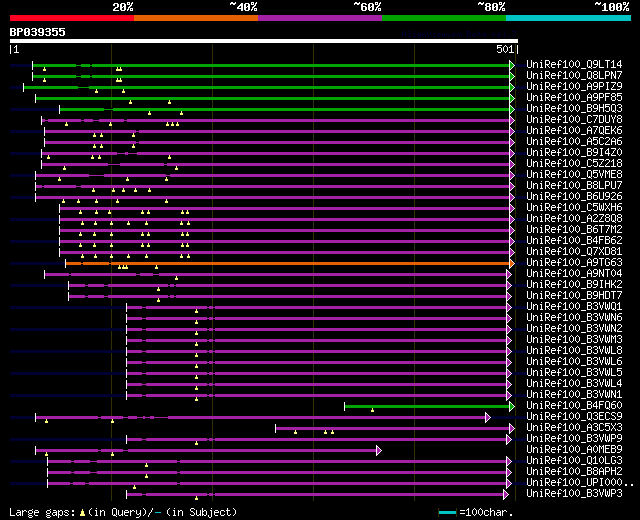Click the purple arrowhead ending B3VWP3 alignment

506,495
